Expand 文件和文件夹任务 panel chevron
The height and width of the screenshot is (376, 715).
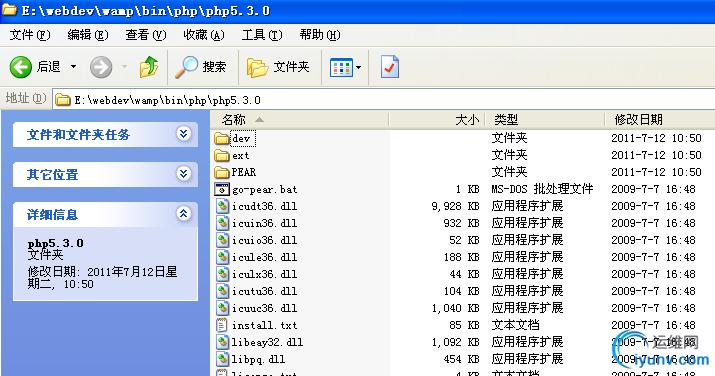(183, 134)
